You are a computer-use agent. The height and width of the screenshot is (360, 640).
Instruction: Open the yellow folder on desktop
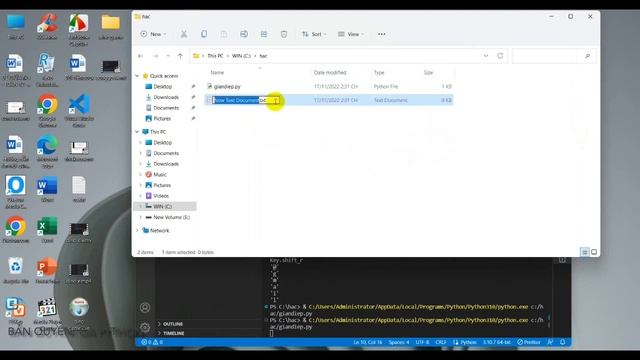[x=111, y=27]
